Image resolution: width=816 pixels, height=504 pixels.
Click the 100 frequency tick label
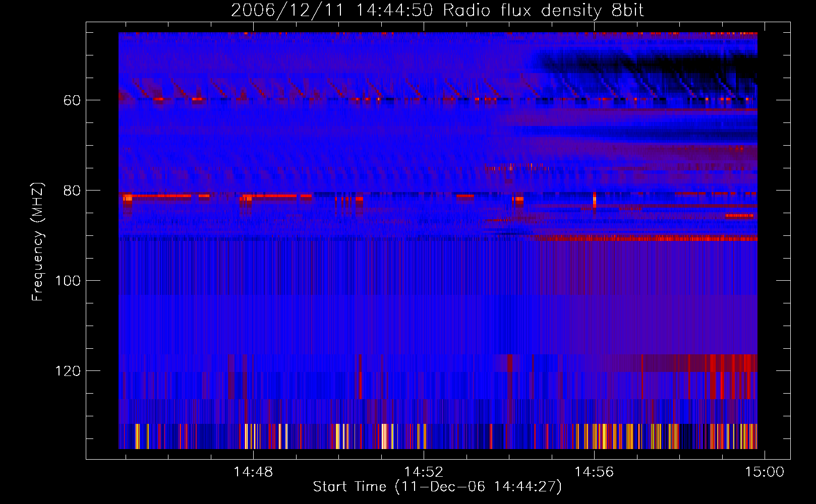pyautogui.click(x=68, y=281)
